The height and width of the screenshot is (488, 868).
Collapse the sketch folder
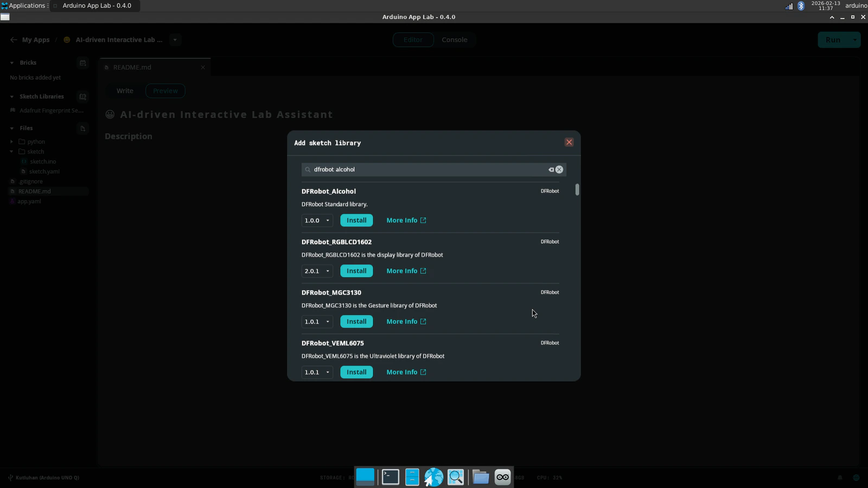click(x=12, y=152)
